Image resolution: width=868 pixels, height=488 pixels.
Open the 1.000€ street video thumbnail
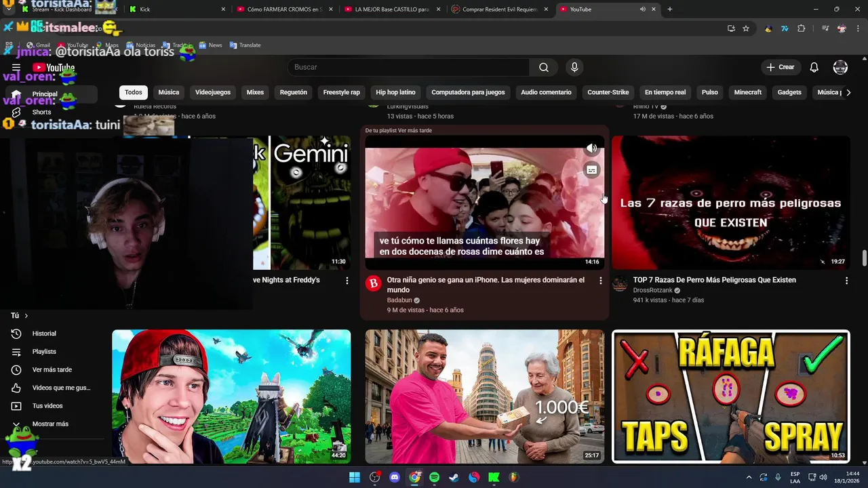485,396
